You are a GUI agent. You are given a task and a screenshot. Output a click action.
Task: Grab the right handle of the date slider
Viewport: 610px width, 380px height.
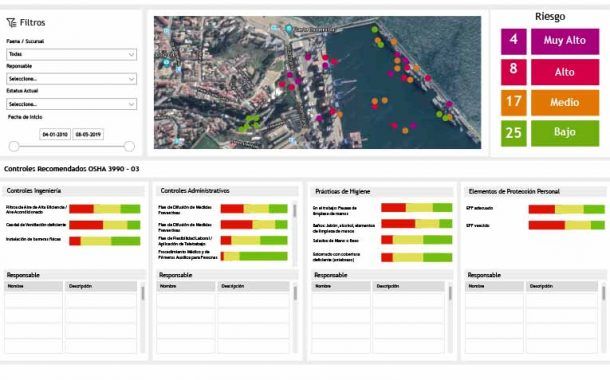coord(129,147)
